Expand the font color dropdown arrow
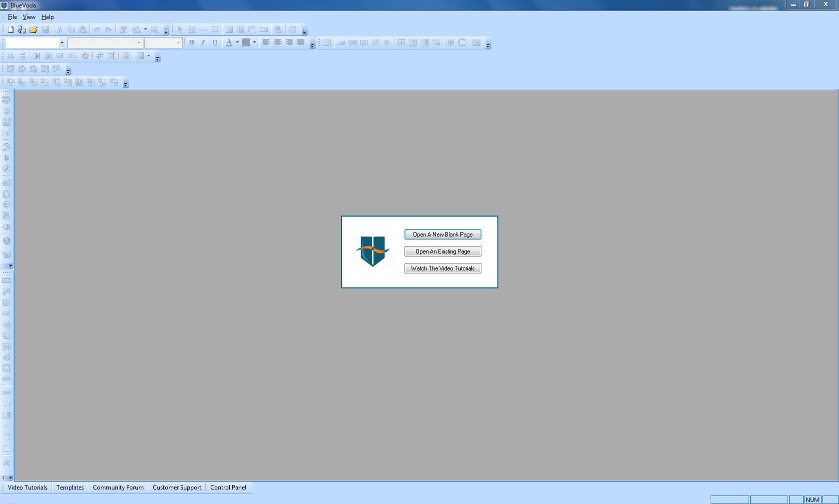839x504 pixels. 237,42
